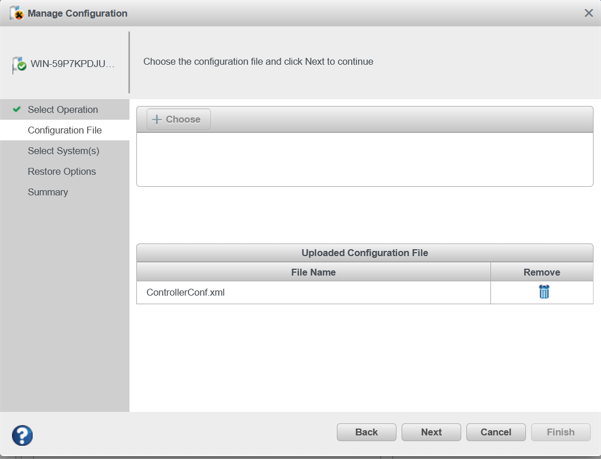
Task: Close the Manage Configuration dialog
Action: pyautogui.click(x=588, y=13)
